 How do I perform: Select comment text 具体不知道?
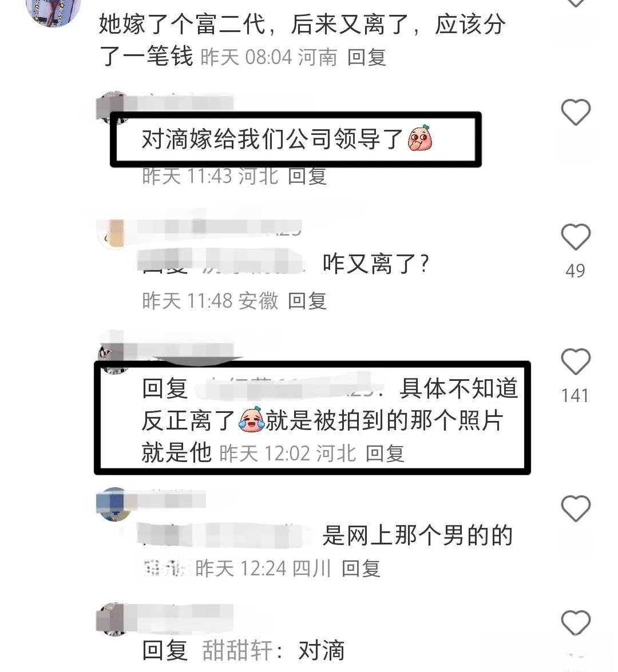[x=458, y=388]
